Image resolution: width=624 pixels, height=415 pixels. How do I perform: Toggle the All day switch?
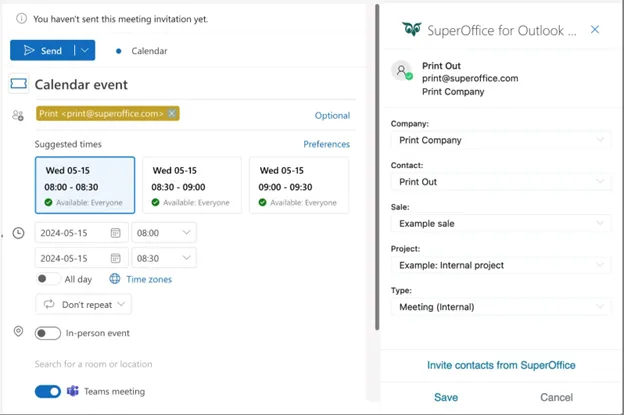click(47, 280)
